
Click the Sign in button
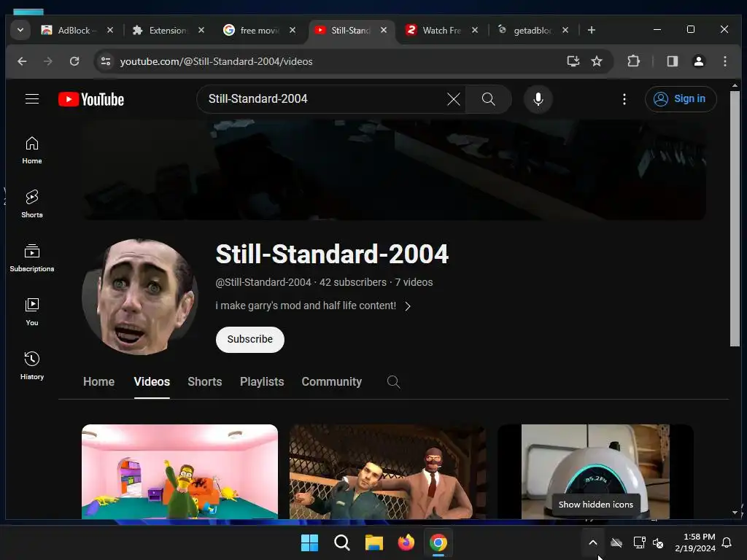[x=681, y=99]
